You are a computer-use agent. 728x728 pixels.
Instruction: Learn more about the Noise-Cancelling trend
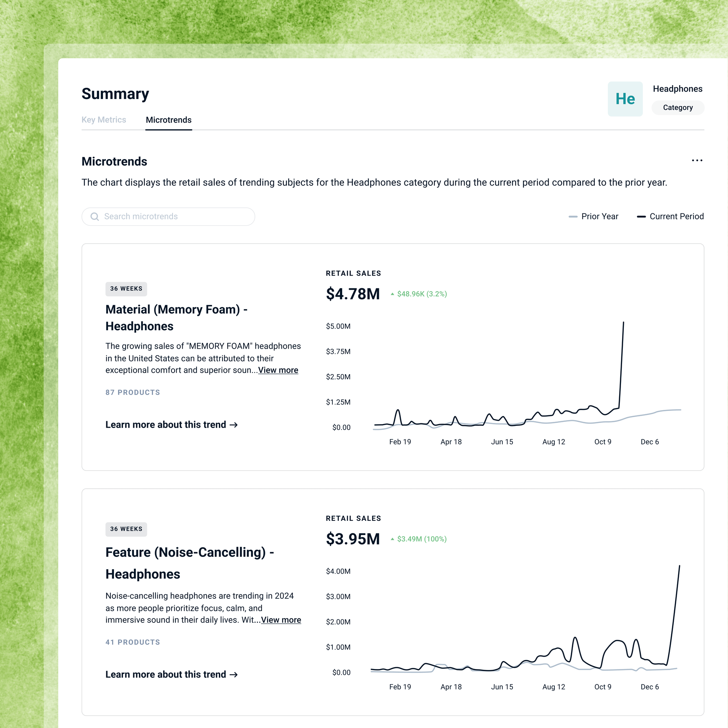pyautogui.click(x=171, y=674)
